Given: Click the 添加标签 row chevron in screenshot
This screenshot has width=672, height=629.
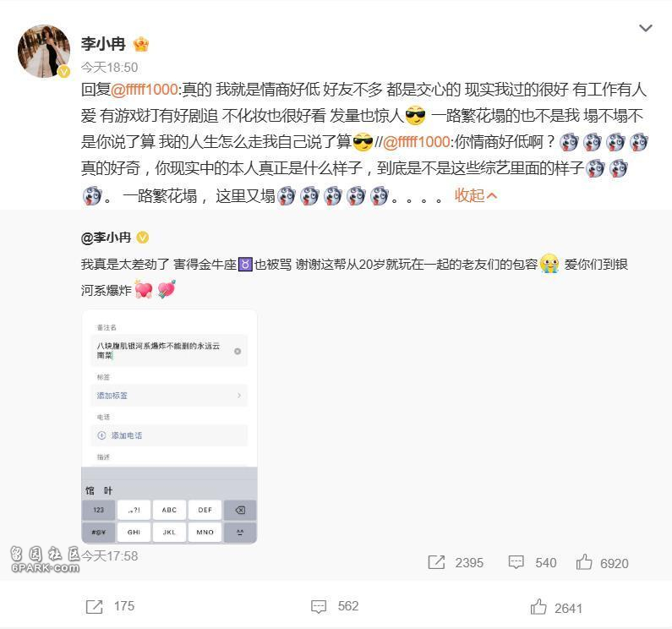Looking at the screenshot, I should point(239,396).
